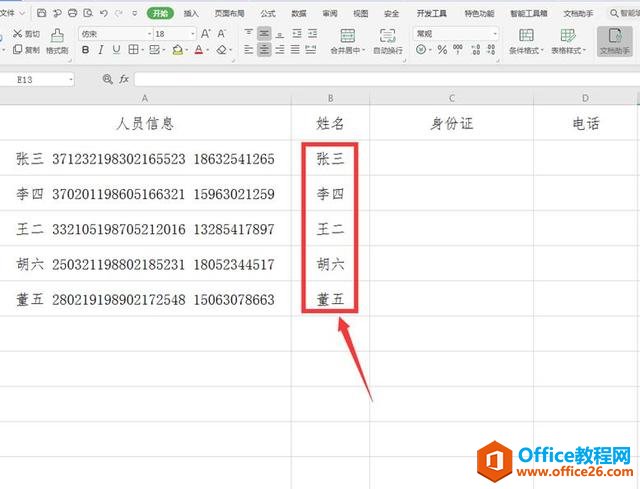Switch to the Data (数据) tab
Viewport: 640px width, 489px height.
tap(299, 13)
